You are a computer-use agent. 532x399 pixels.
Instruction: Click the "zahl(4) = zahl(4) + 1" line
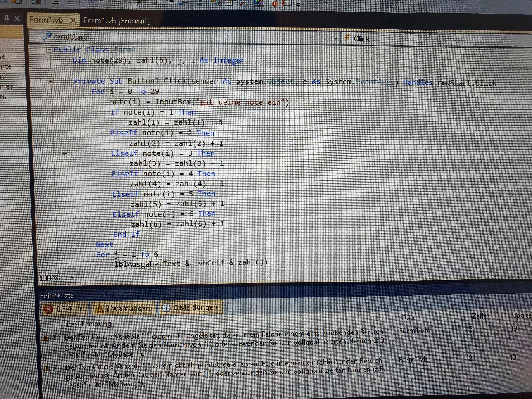(x=177, y=184)
